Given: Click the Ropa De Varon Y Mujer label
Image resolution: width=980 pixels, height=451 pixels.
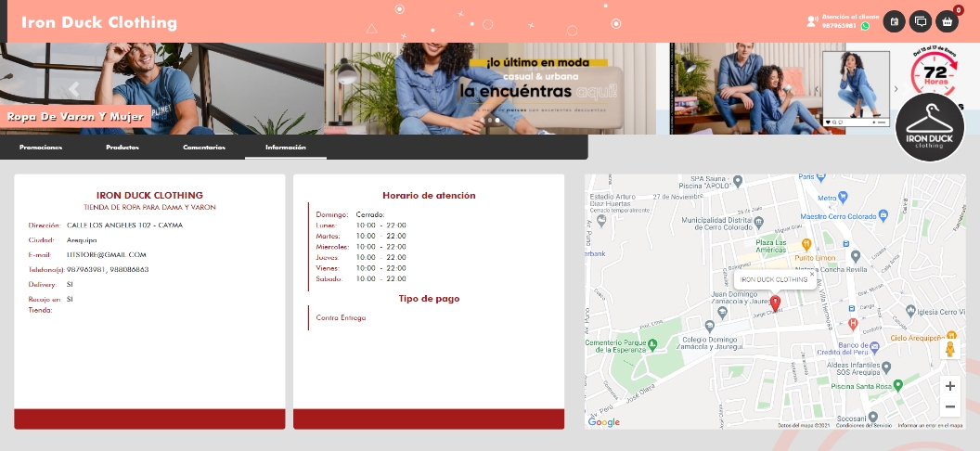Looking at the screenshot, I should 75,116.
